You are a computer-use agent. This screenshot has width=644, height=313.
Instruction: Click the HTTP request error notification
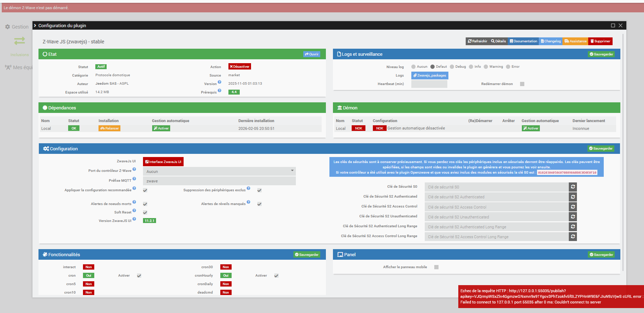[551, 296]
